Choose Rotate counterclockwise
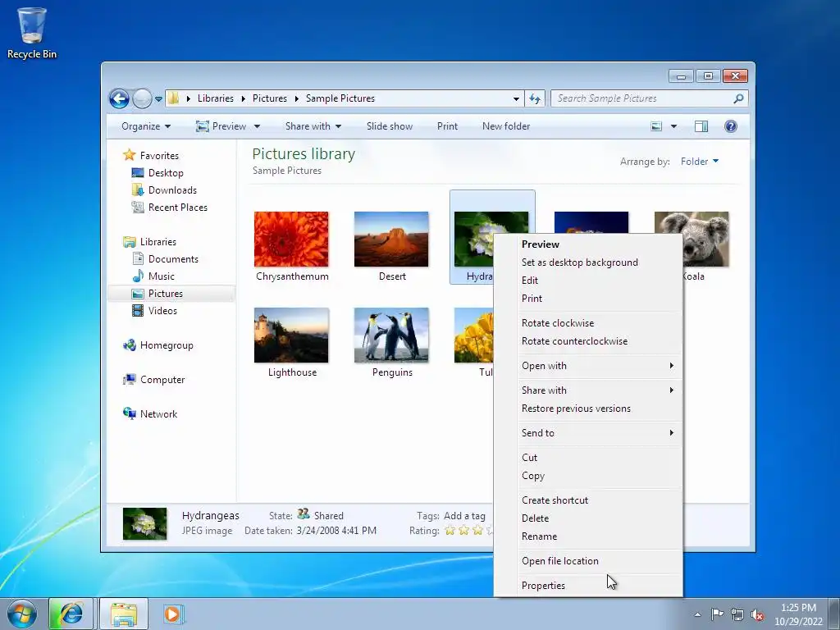Screen dimensions: 840x630 tap(588, 341)
